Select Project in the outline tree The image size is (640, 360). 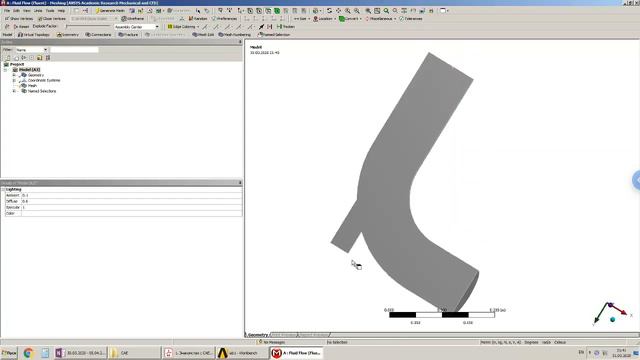[x=17, y=64]
